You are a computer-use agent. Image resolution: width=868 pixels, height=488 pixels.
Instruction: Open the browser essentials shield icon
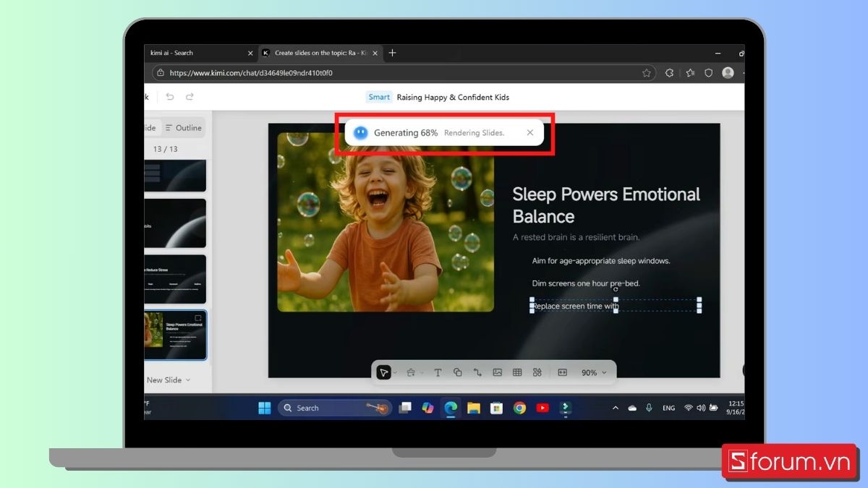point(709,73)
